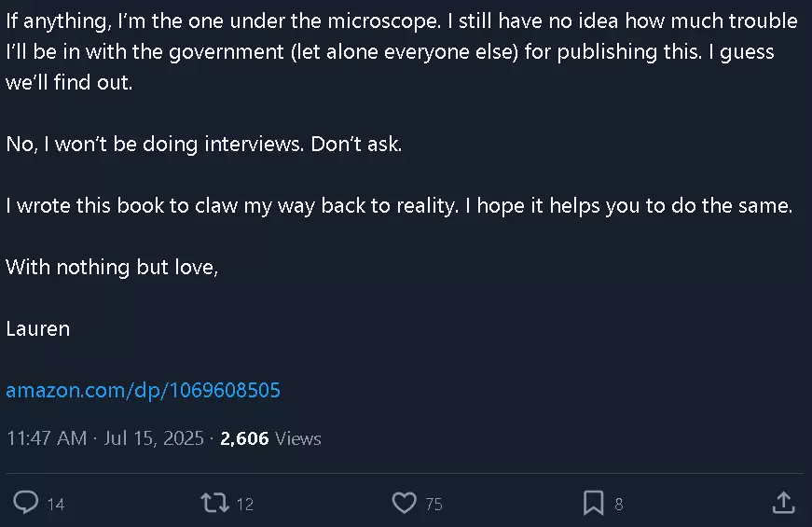The image size is (812, 527).
Task: Click the Jul 15, 2025 date
Action: (154, 438)
